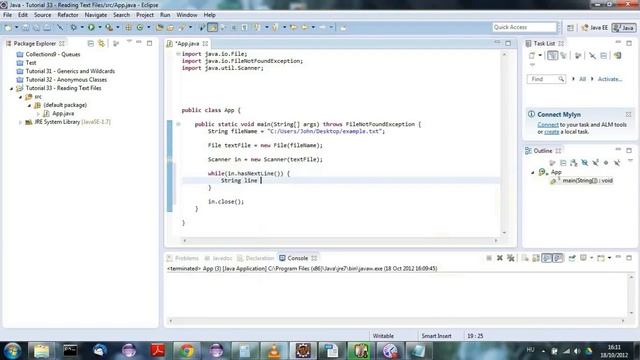Switch to the Declaration tab
Image resolution: width=640 pixels, height=360 pixels.
point(256,258)
